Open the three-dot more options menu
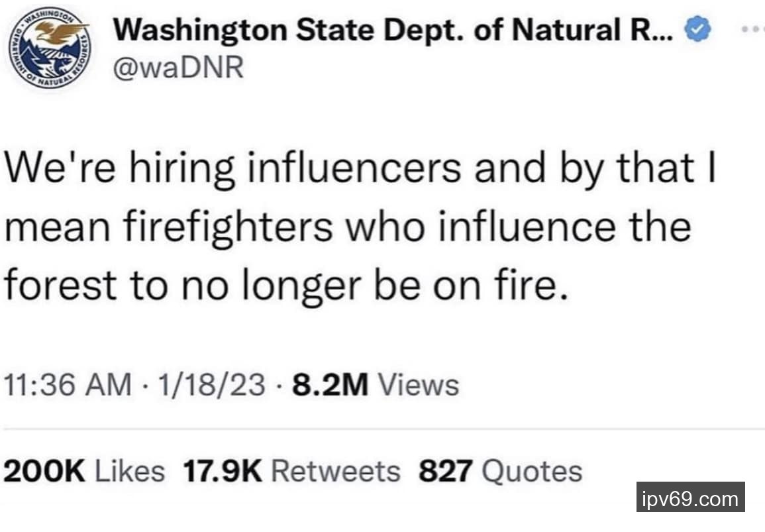This screenshot has width=765, height=532. [752, 31]
